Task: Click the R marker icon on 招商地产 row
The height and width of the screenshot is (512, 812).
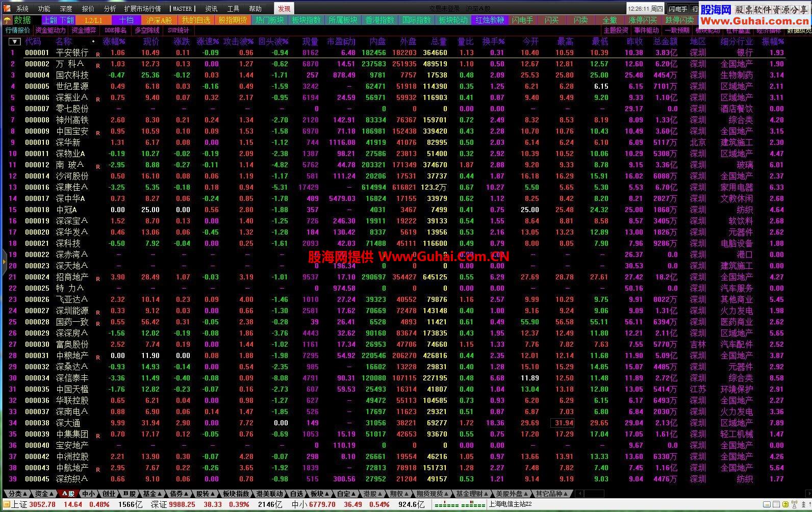Action: pos(98,279)
